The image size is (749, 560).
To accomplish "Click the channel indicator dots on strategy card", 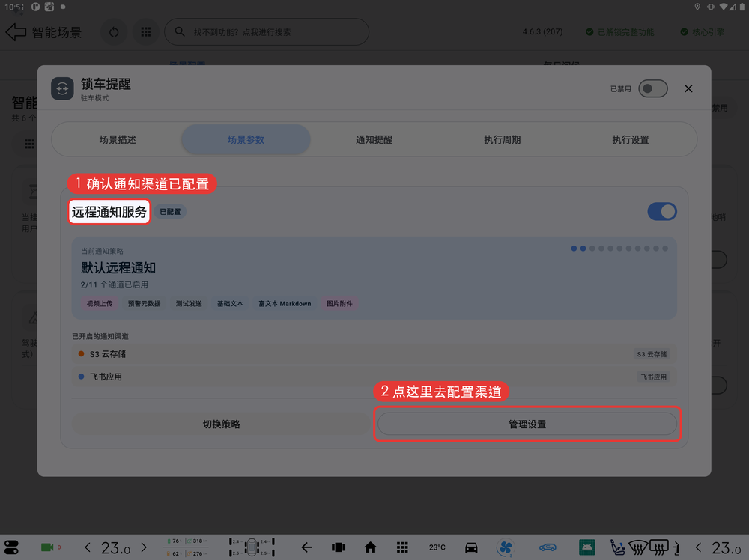I will tap(619, 249).
